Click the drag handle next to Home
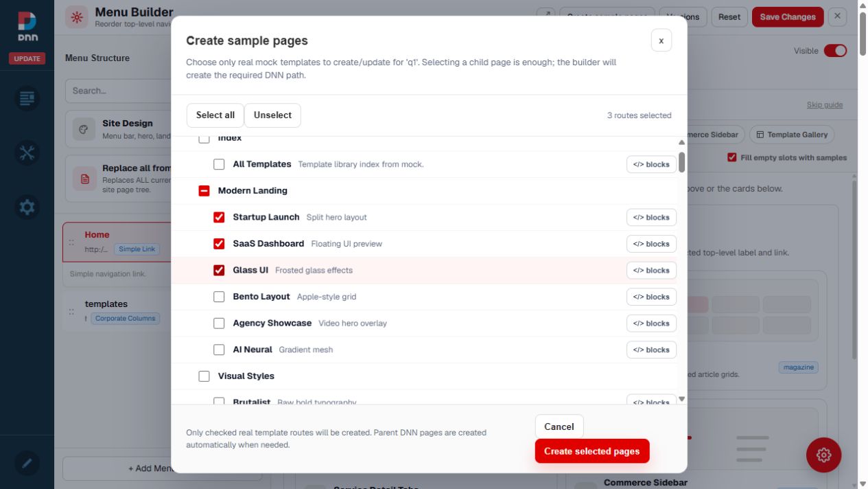 71,242
